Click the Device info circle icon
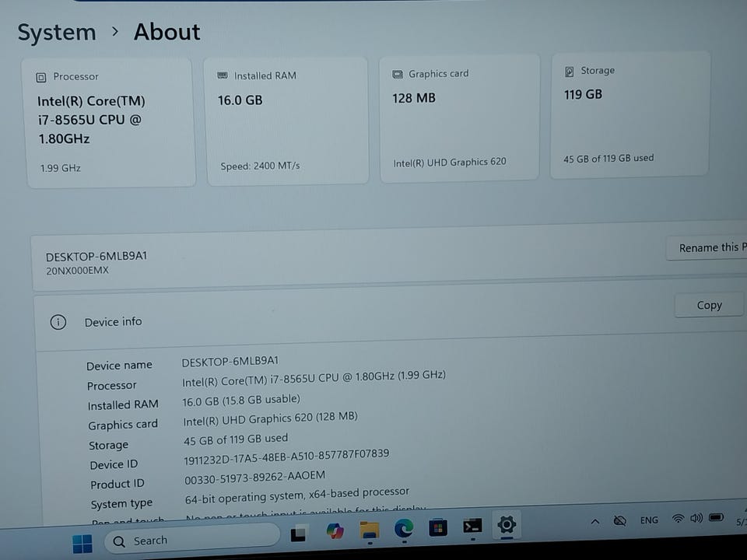747x560 pixels. coord(58,322)
